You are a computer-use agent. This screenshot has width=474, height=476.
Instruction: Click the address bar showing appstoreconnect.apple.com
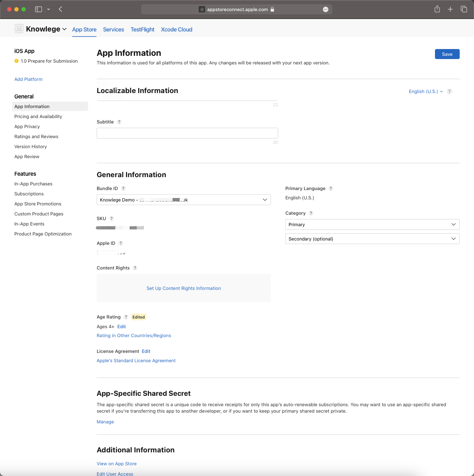pos(237,9)
